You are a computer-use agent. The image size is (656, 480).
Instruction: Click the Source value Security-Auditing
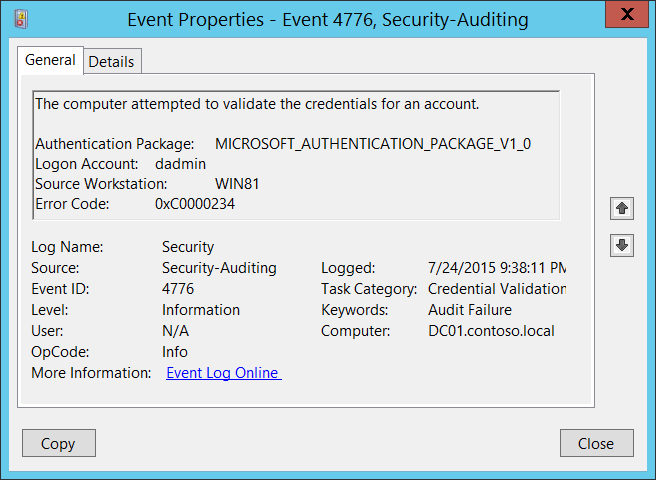click(x=219, y=268)
